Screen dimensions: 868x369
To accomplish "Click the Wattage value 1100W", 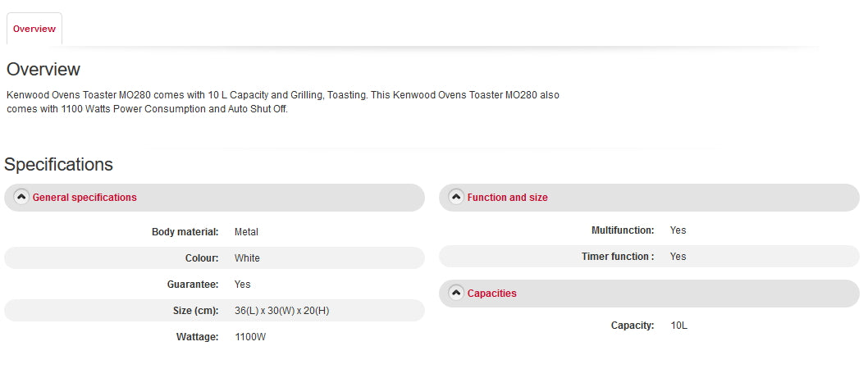I will [x=250, y=337].
